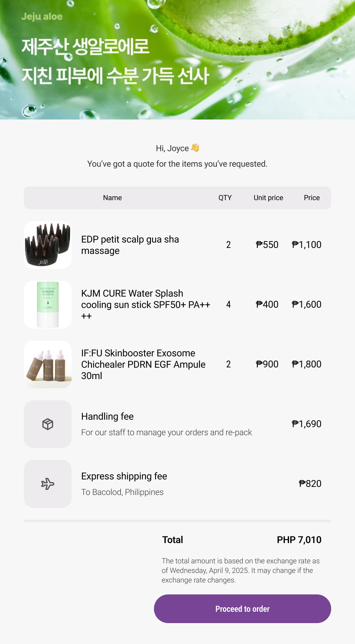The width and height of the screenshot is (355, 644).
Task: Open the IF:FU ampule product thumbnail
Action: click(48, 364)
